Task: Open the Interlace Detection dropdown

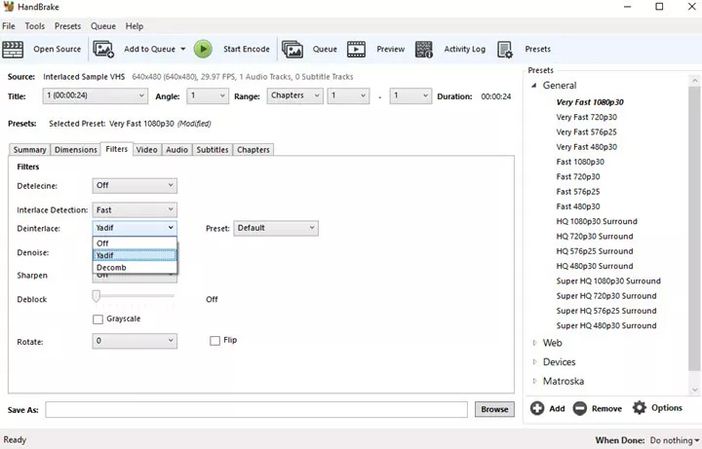Action: (x=135, y=210)
